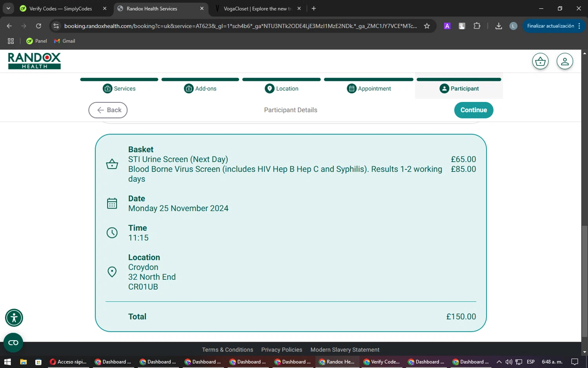The width and height of the screenshot is (588, 368).
Task: Select the £65.00 price
Action: coord(463,159)
